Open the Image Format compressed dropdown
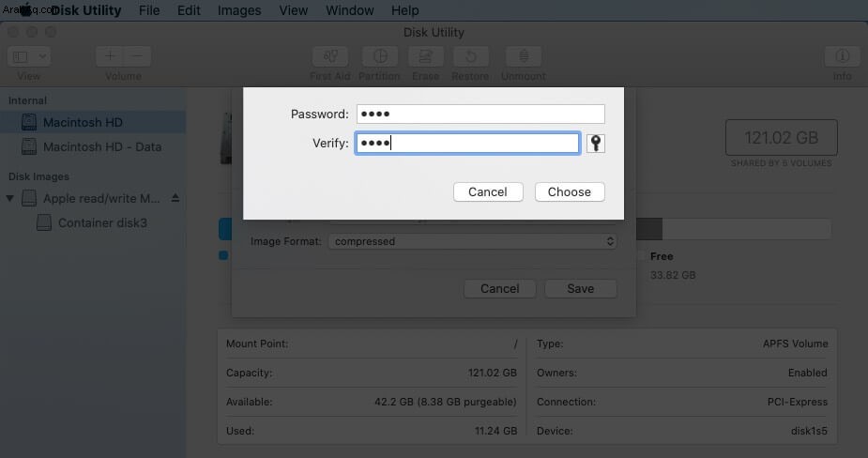Viewport: 868px width, 458px height. point(473,241)
